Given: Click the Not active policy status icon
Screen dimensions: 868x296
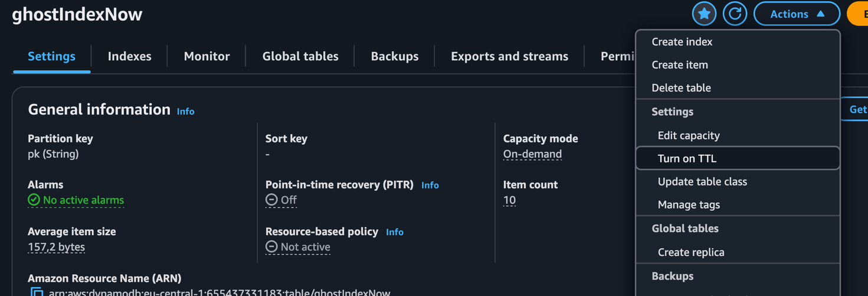Looking at the screenshot, I should pyautogui.click(x=271, y=246).
